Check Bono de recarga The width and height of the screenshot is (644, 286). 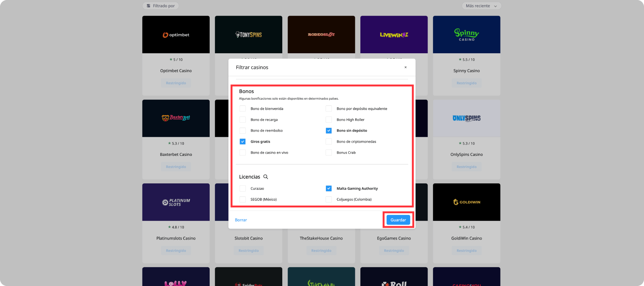click(243, 120)
